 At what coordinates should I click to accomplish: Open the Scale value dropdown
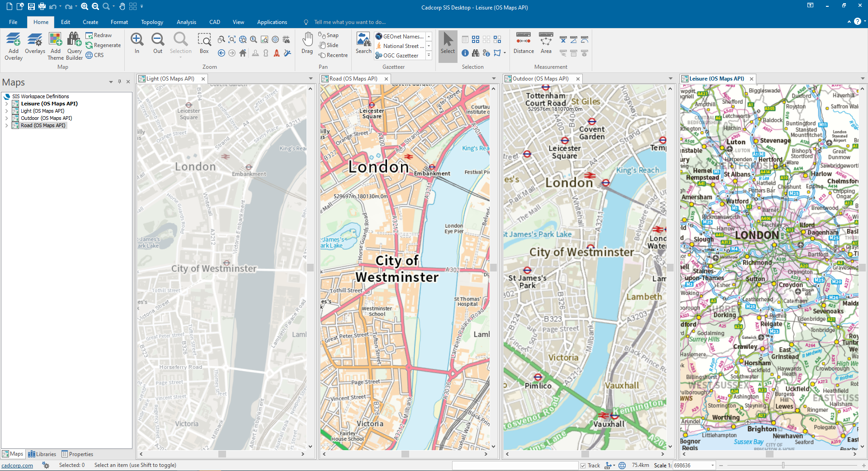click(712, 466)
